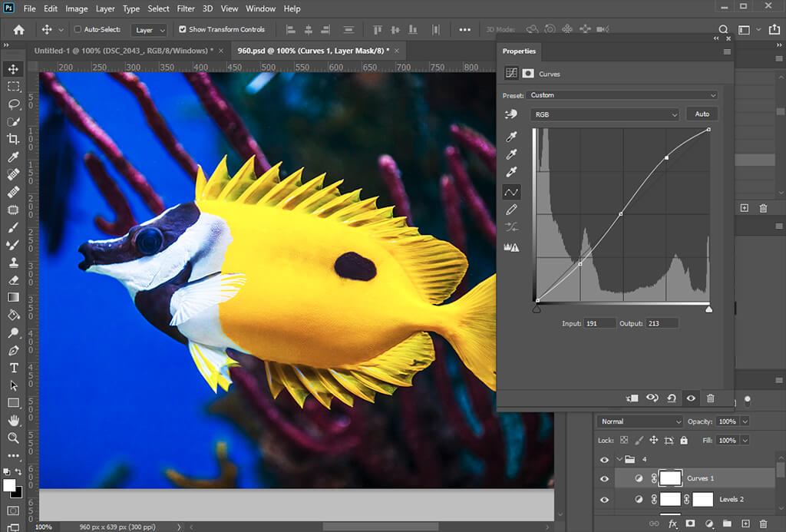The width and height of the screenshot is (786, 532).
Task: Click the black point slider under curve
Action: coord(537,309)
